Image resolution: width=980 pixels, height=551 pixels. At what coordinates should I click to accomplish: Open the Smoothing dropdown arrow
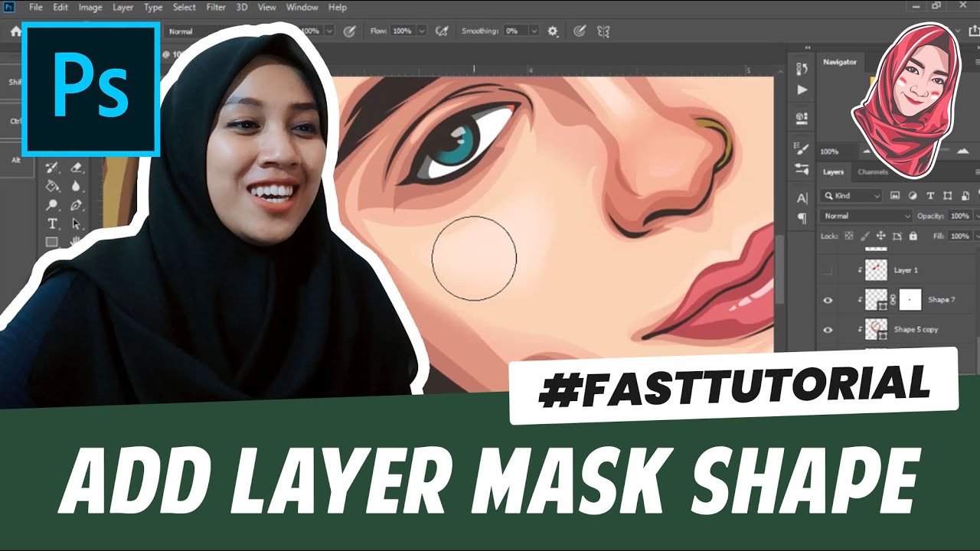click(x=534, y=31)
